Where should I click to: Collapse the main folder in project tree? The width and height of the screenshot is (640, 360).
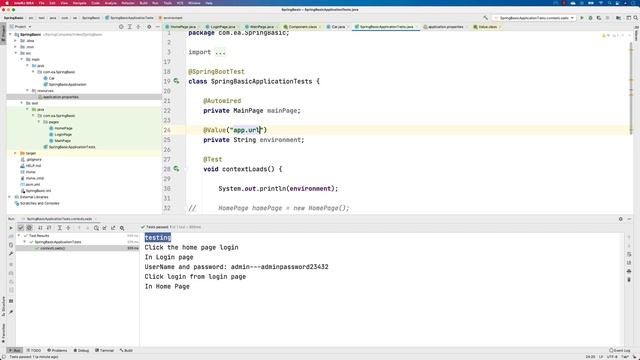(x=22, y=60)
